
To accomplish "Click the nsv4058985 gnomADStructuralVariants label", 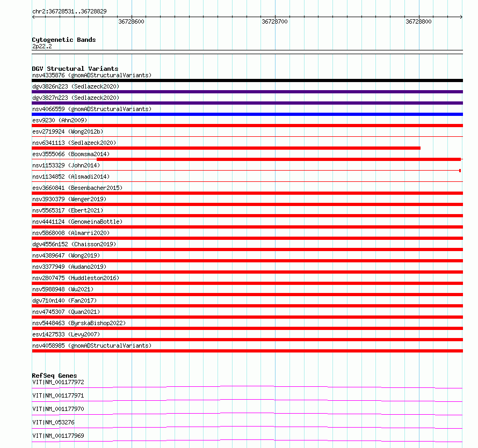I will [x=92, y=346].
